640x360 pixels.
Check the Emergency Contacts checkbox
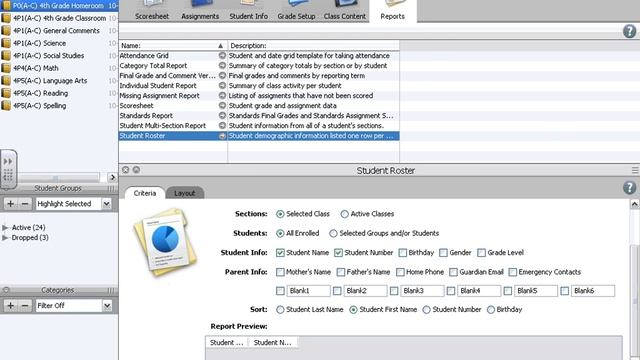tap(513, 272)
